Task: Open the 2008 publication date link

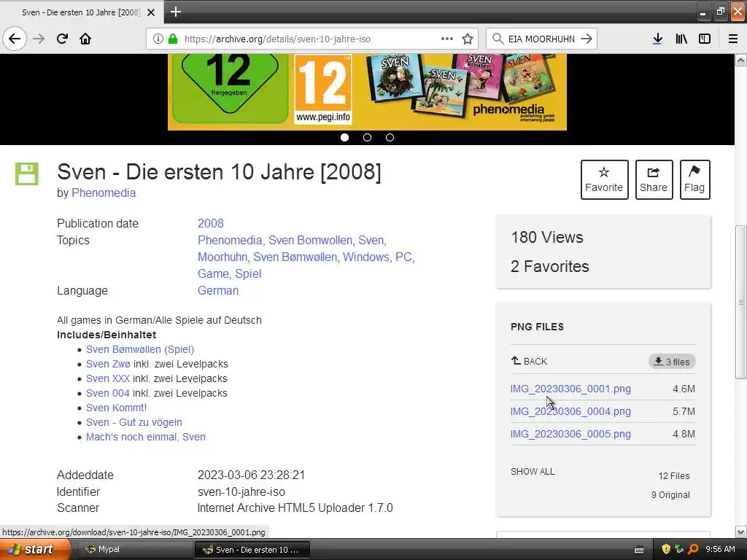Action: click(x=211, y=223)
